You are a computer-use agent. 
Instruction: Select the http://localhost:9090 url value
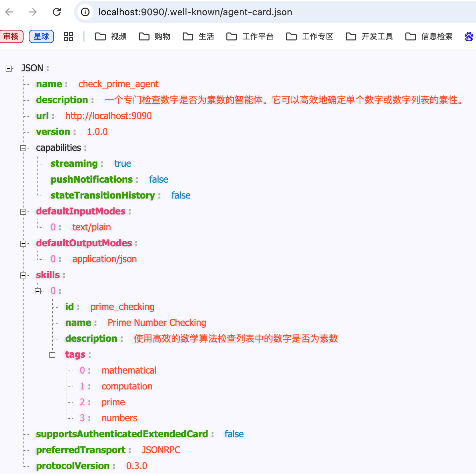[108, 116]
